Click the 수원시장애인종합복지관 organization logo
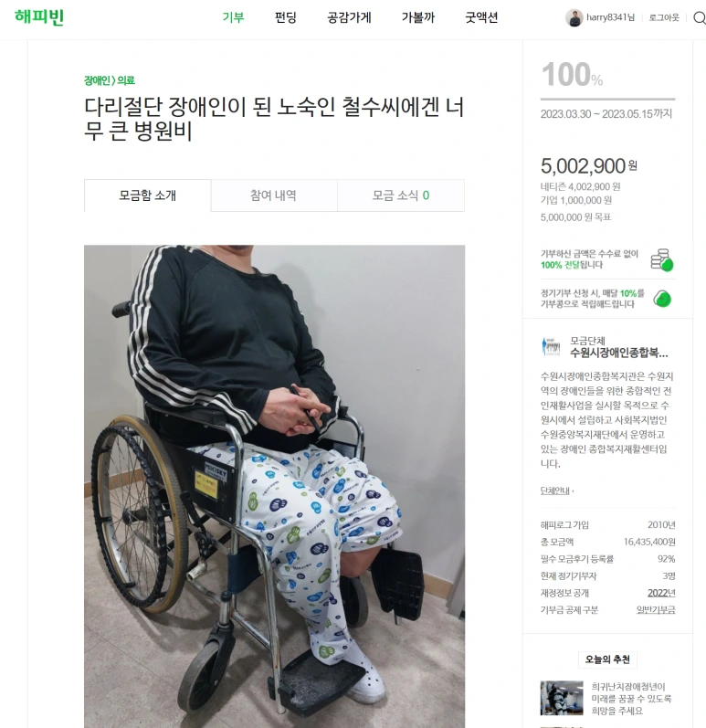Image resolution: width=706 pixels, height=728 pixels. pyautogui.click(x=551, y=347)
